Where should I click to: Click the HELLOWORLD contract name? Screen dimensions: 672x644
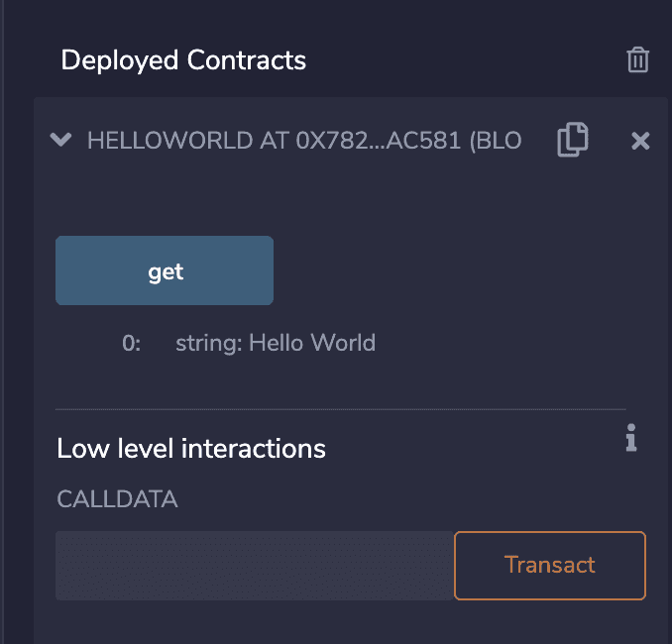170,141
